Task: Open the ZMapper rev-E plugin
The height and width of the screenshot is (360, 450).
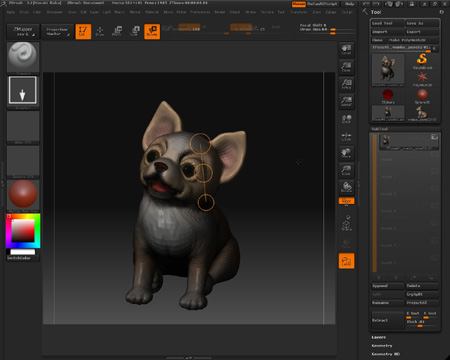Action: [x=23, y=32]
